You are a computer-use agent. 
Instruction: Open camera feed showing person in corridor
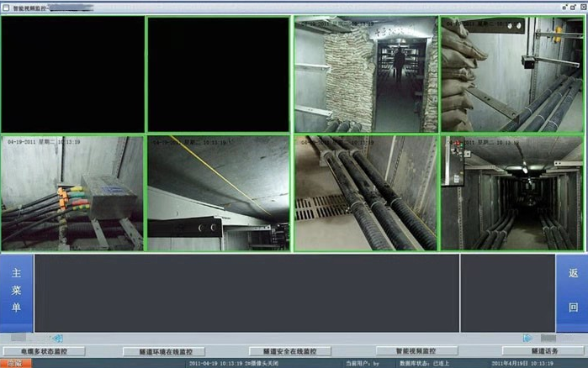point(365,74)
